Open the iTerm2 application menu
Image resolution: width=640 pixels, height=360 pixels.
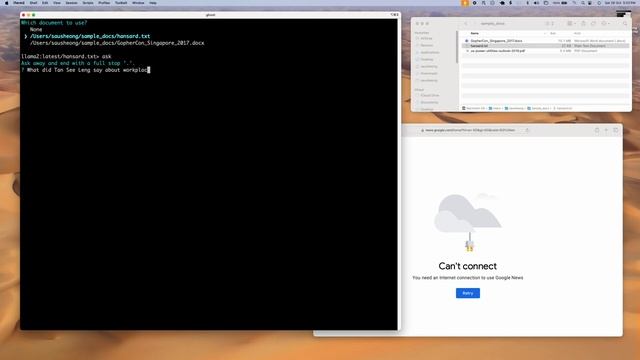coord(19,3)
